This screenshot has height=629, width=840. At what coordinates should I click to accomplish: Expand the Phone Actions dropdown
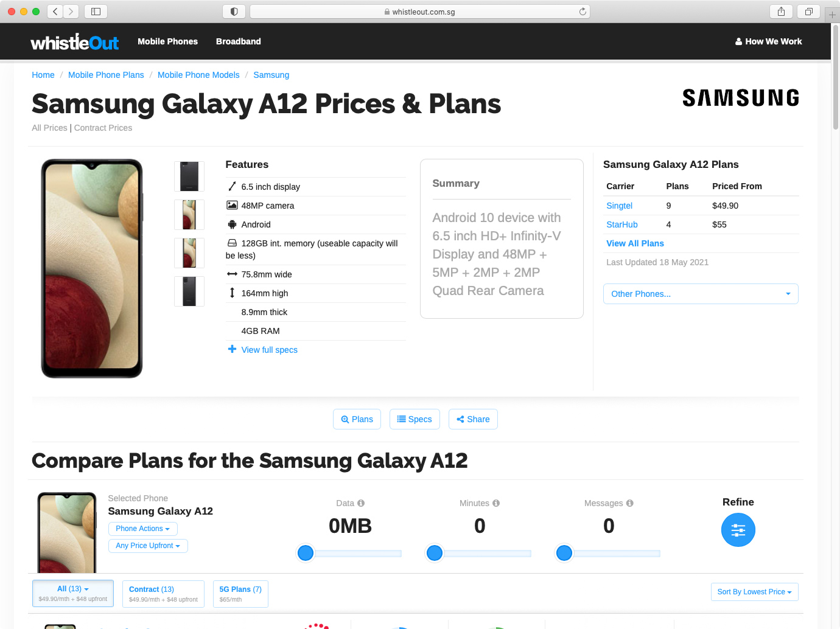click(142, 529)
